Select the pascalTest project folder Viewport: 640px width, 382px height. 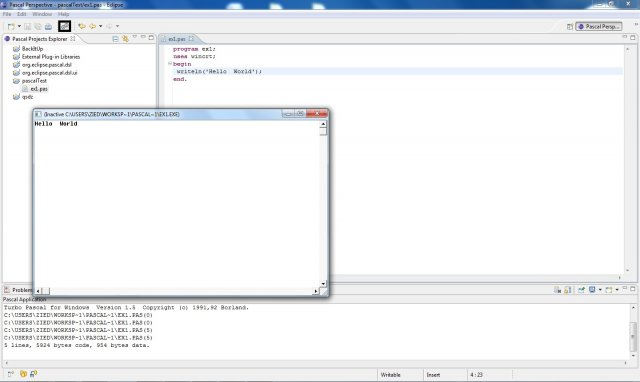pos(34,81)
